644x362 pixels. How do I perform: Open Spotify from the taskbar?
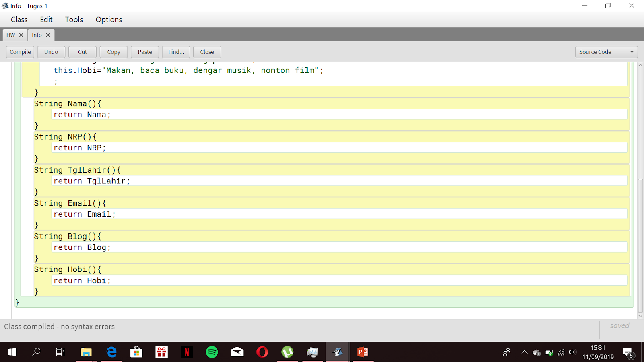212,352
